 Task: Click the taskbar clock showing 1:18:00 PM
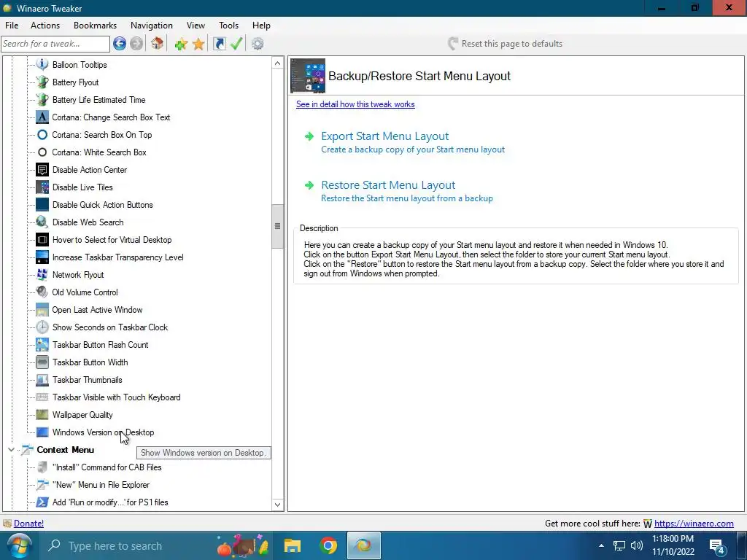(673, 539)
